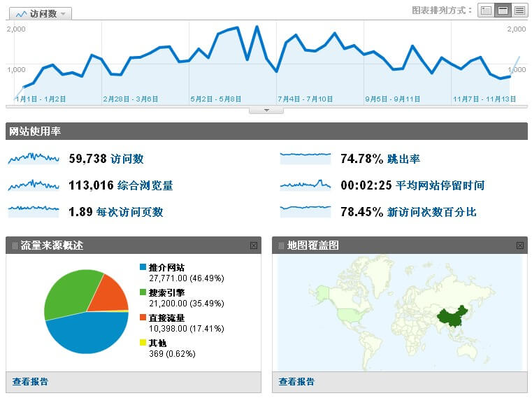
Task: Click the 9月5日 - 9月11日 axis label
Action: 393,99
